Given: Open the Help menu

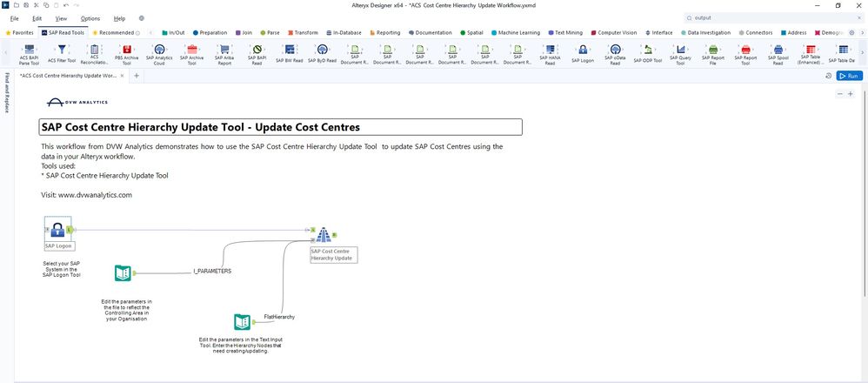Looking at the screenshot, I should click(119, 18).
